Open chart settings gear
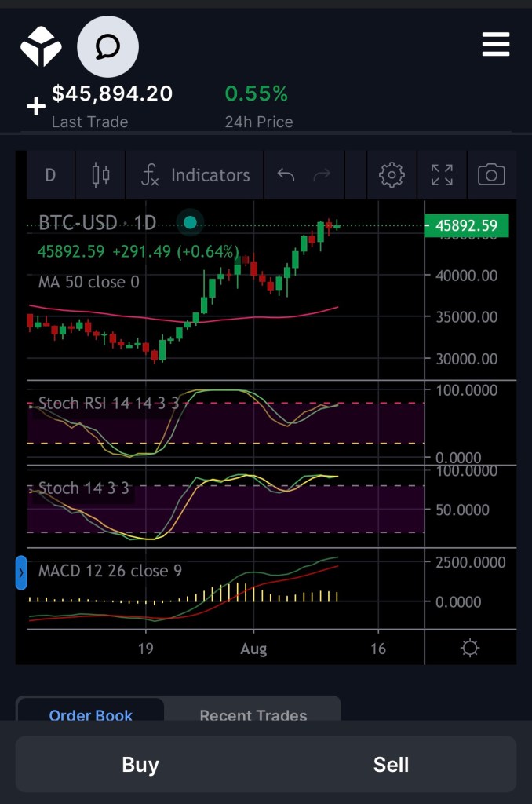This screenshot has width=532, height=804. [392, 175]
